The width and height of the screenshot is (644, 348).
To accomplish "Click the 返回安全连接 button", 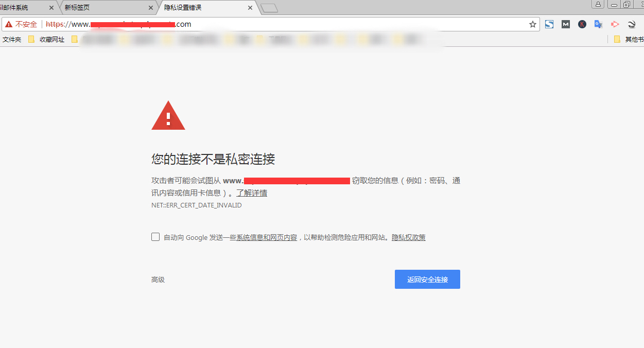I will (427, 279).
